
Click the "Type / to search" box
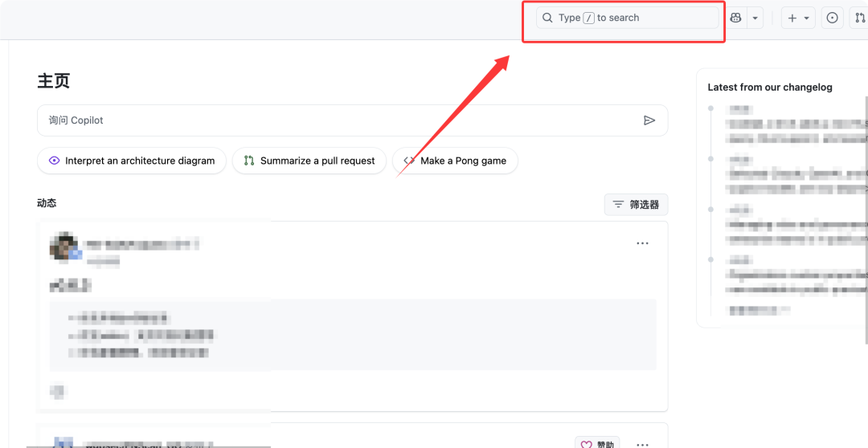click(x=627, y=18)
